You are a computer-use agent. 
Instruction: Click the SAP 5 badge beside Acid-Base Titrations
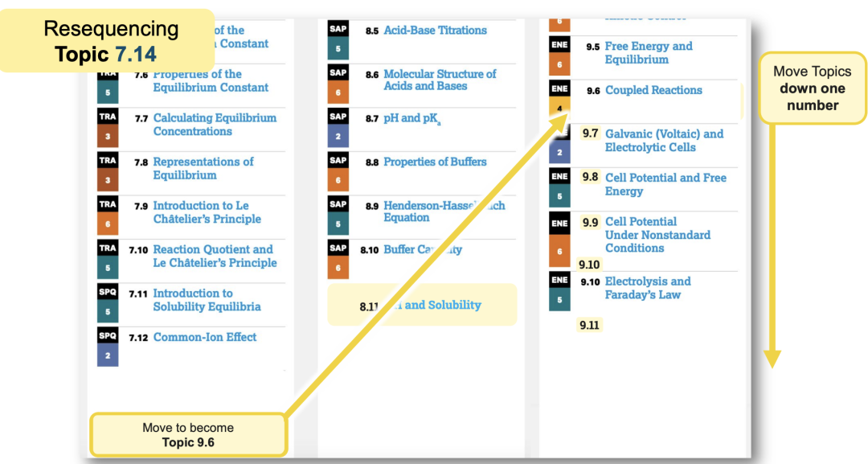(x=338, y=39)
